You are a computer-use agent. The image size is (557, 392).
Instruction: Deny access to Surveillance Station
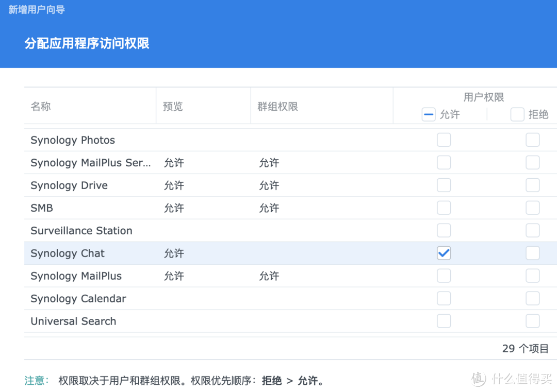[x=532, y=230]
